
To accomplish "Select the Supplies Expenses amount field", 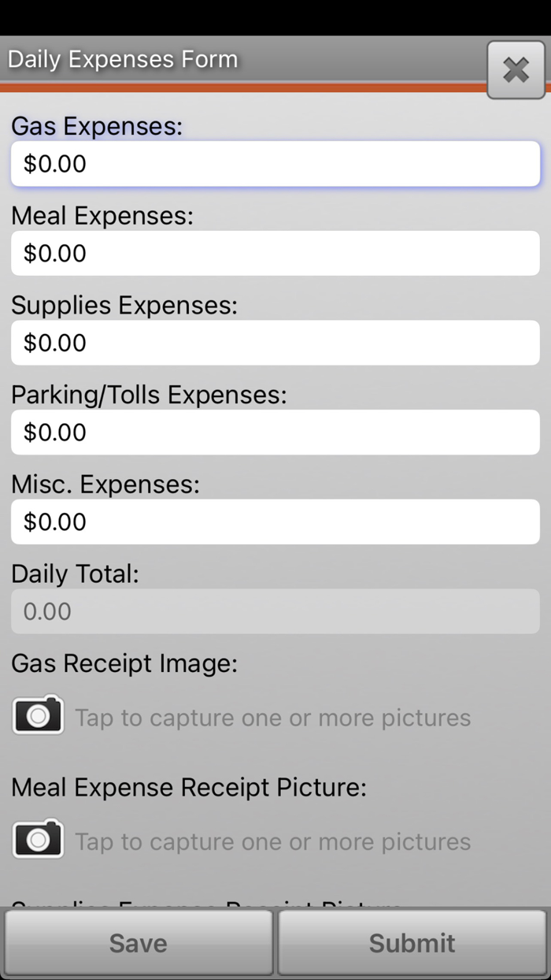I will click(x=275, y=343).
